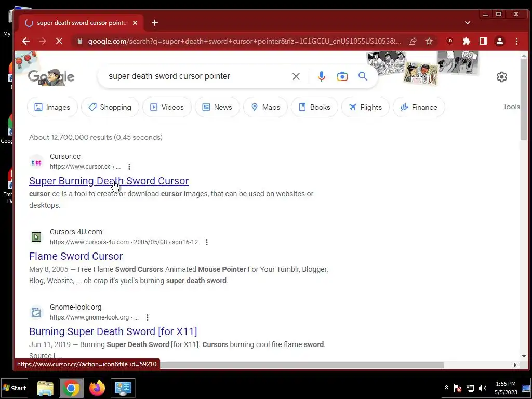This screenshot has height=399, width=532.
Task: Open the volume speaker tray icon
Action: click(483, 388)
